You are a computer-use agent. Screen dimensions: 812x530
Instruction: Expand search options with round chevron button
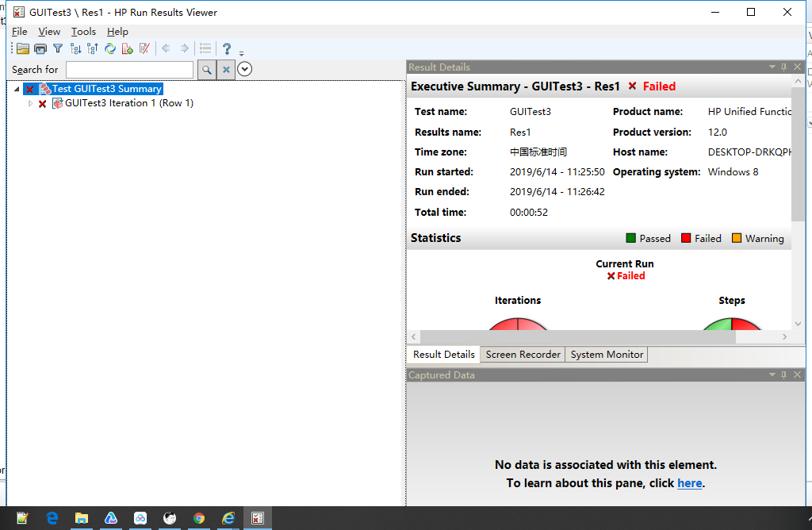[x=244, y=69]
